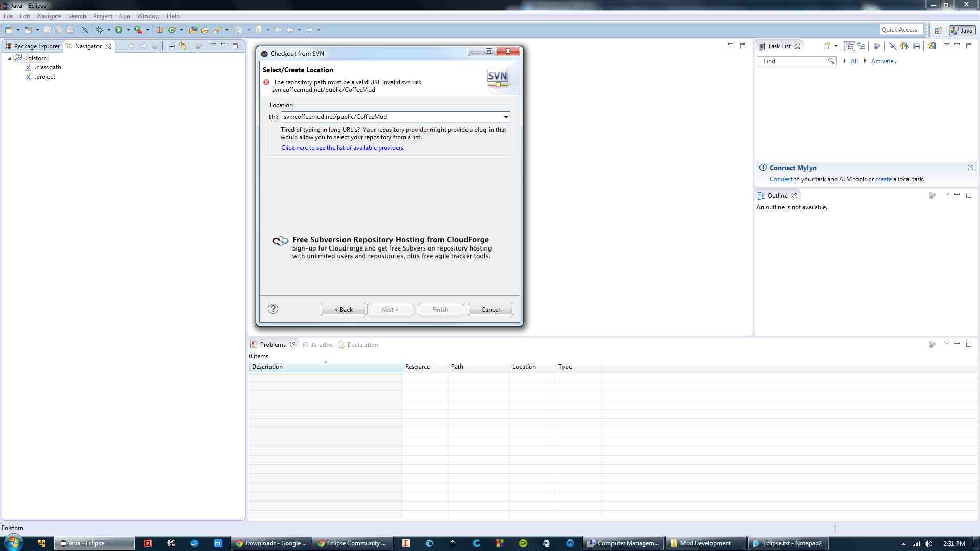980x551 pixels.
Task: Toggle Categorized view in Task List
Action: point(849,46)
